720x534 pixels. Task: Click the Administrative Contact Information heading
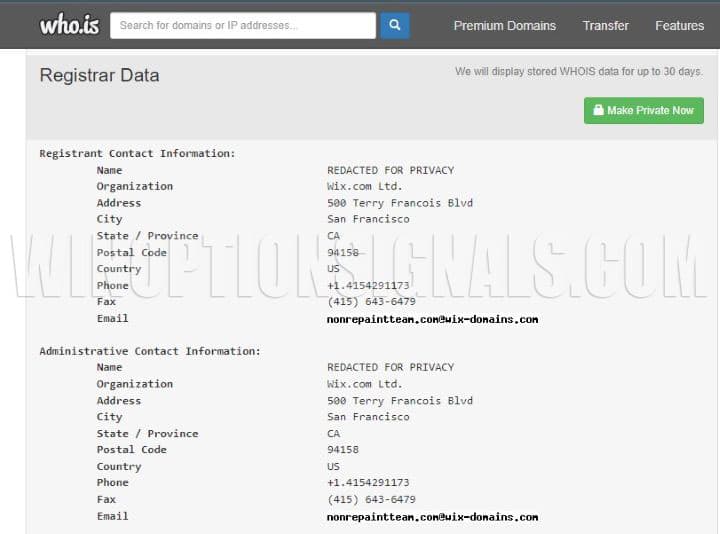(x=149, y=351)
